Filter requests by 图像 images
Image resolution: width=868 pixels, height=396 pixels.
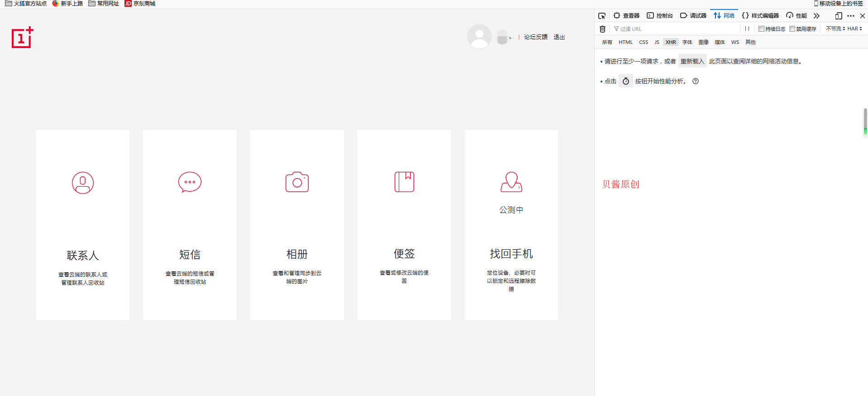(x=704, y=42)
